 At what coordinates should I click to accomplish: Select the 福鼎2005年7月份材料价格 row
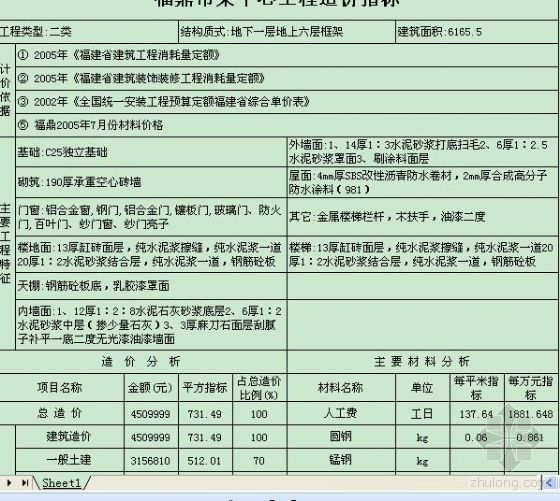coord(287,125)
